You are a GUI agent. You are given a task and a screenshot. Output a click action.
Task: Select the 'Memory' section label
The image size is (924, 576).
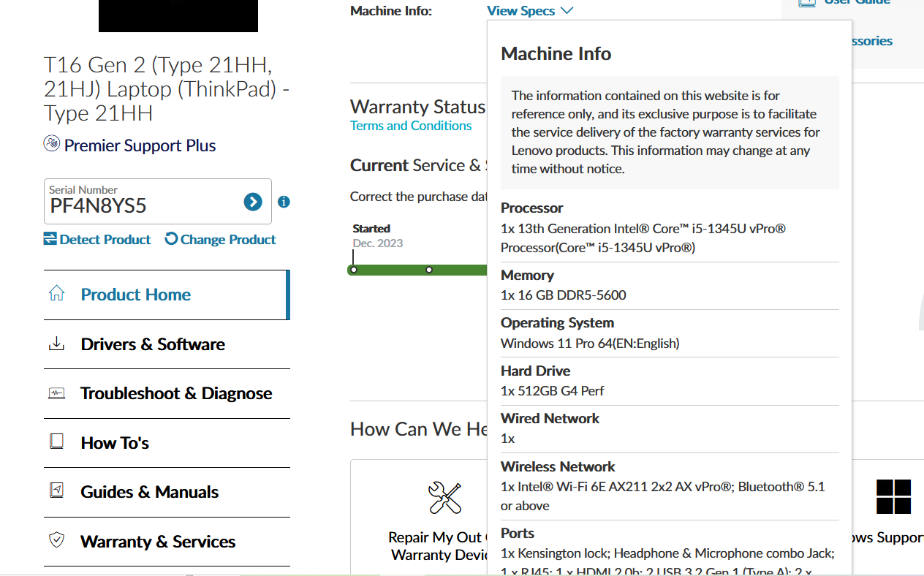pyautogui.click(x=527, y=276)
